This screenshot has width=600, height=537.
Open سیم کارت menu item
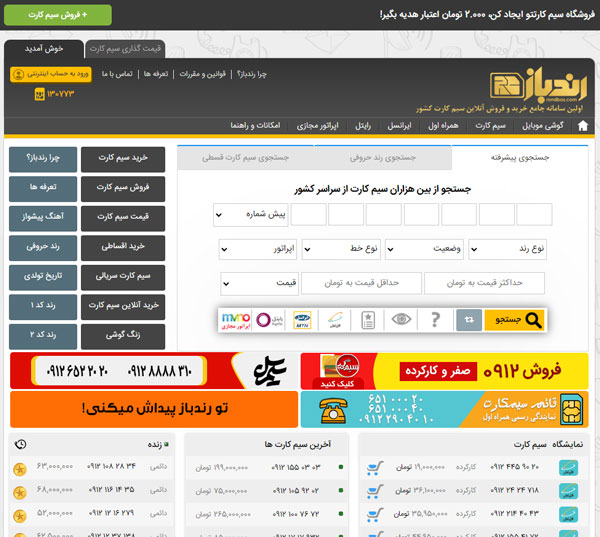(x=490, y=126)
